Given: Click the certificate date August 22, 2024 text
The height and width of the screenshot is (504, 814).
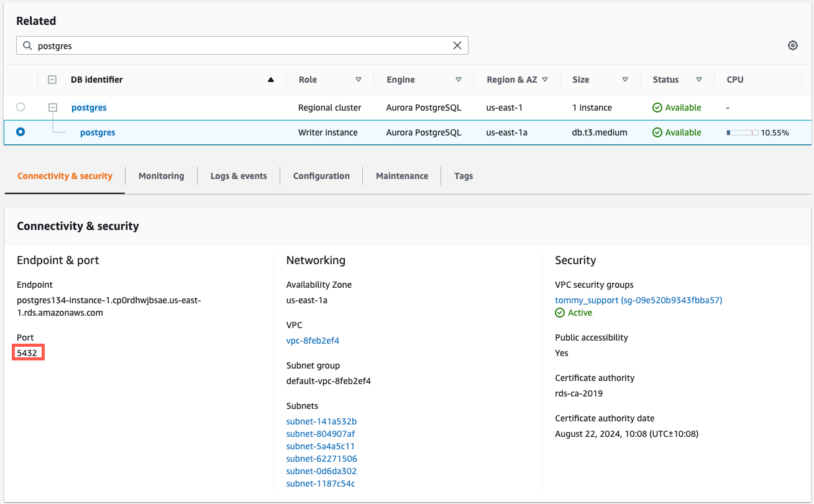Looking at the screenshot, I should [626, 434].
